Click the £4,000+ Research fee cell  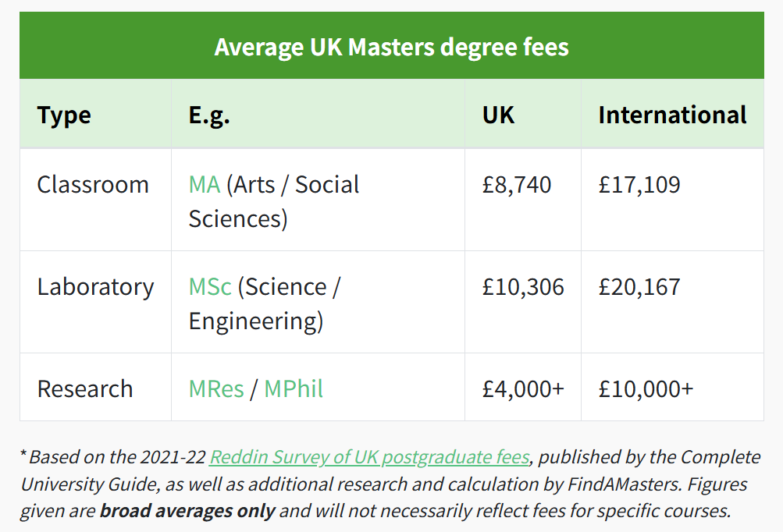tap(523, 388)
